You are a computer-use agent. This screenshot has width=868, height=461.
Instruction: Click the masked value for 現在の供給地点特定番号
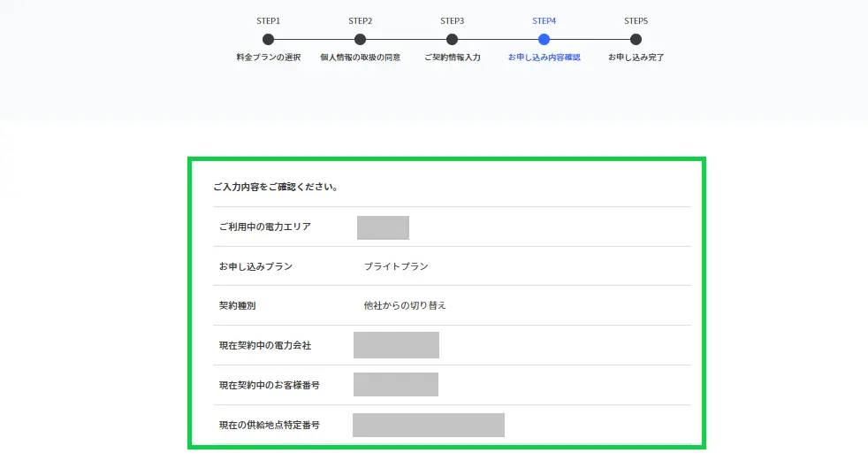click(429, 425)
